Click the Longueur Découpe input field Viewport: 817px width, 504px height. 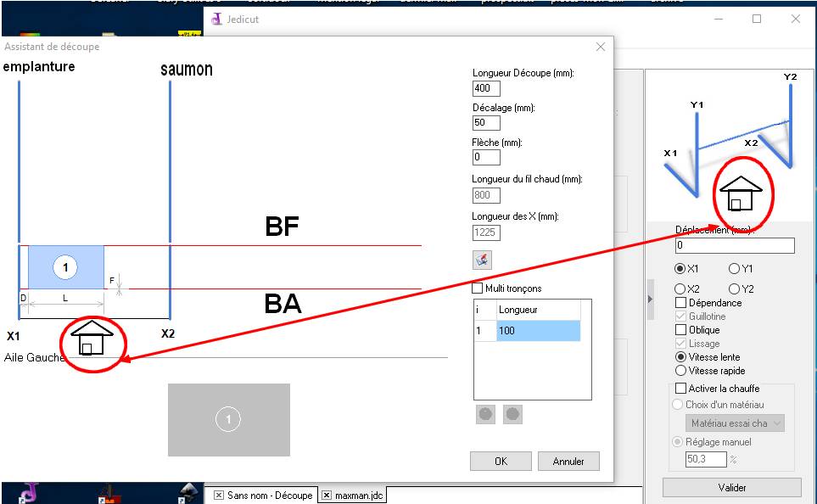tap(486, 88)
